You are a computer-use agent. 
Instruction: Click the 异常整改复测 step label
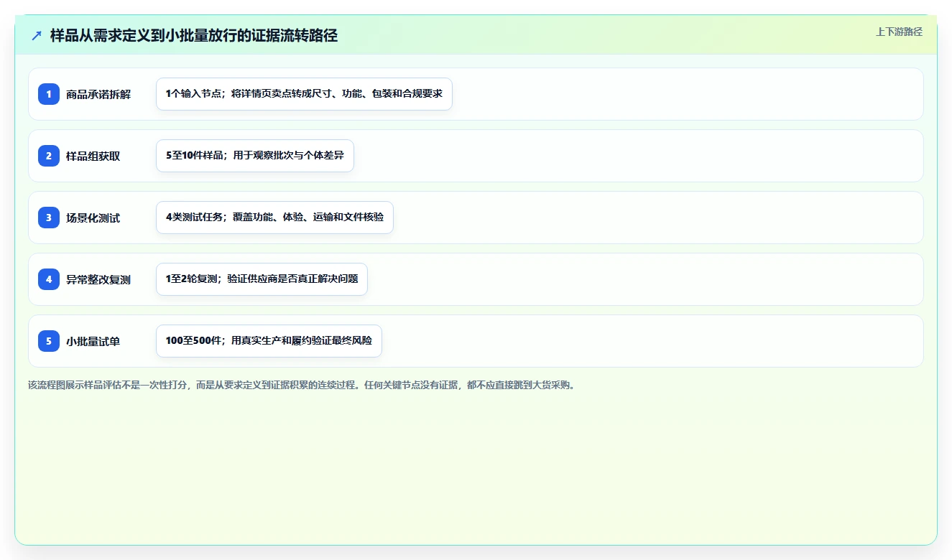(x=98, y=280)
